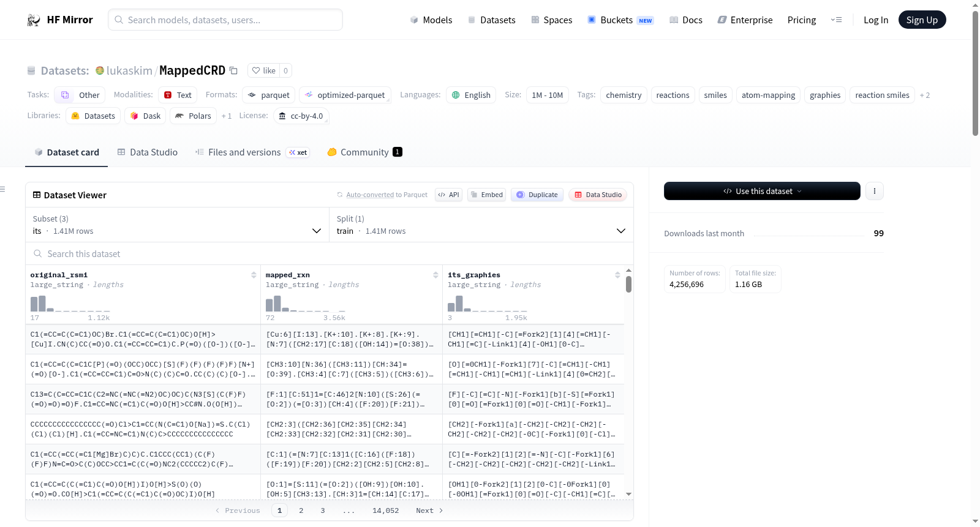The height and width of the screenshot is (527, 980).
Task: Expand the Subset its dropdown
Action: point(177,225)
